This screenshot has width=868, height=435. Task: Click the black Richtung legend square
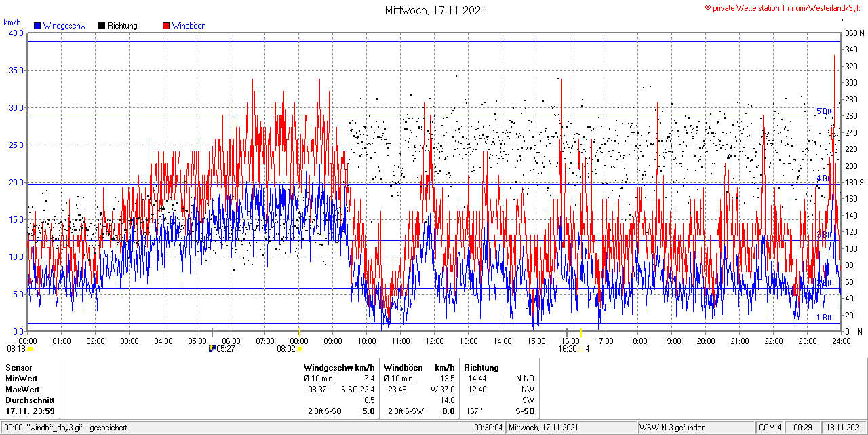(102, 26)
